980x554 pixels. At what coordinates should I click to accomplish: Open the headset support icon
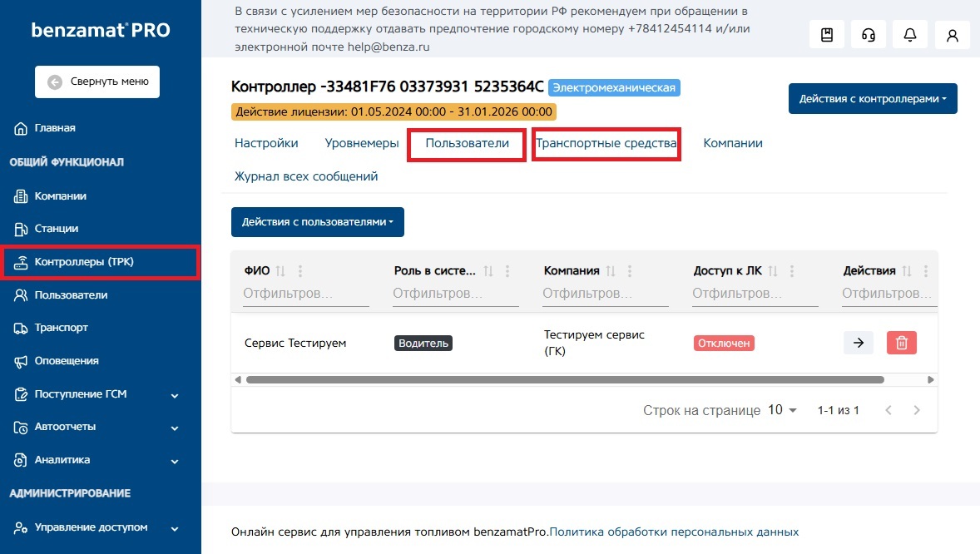pyautogui.click(x=869, y=35)
